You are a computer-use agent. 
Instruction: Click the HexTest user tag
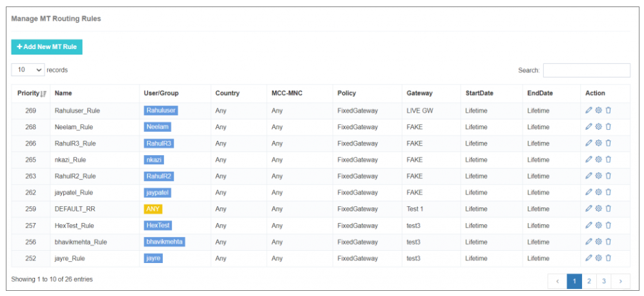coord(158,226)
